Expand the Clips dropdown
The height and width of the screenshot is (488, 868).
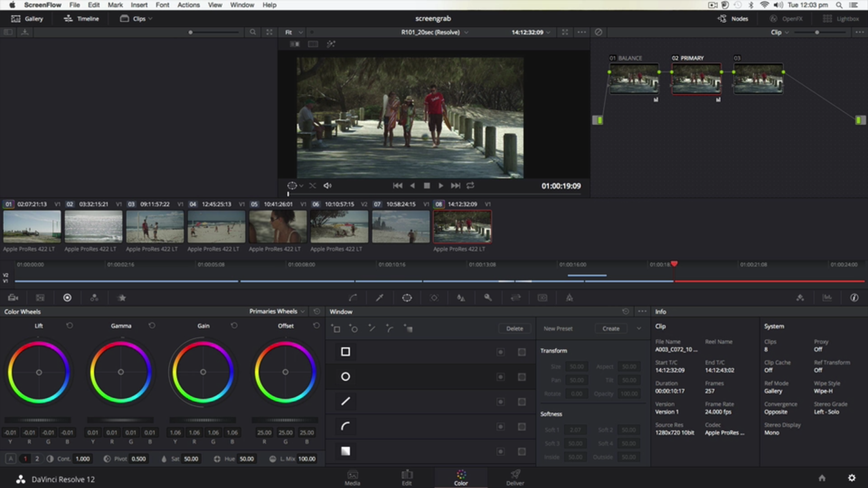tap(136, 19)
